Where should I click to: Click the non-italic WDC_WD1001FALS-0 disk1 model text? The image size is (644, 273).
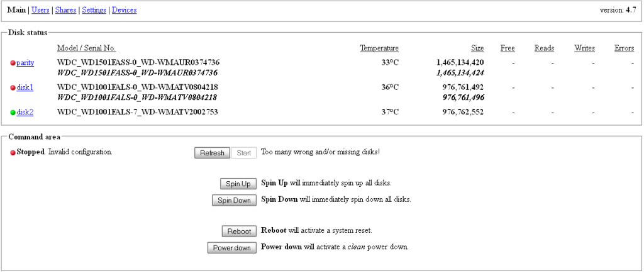pyautogui.click(x=138, y=87)
